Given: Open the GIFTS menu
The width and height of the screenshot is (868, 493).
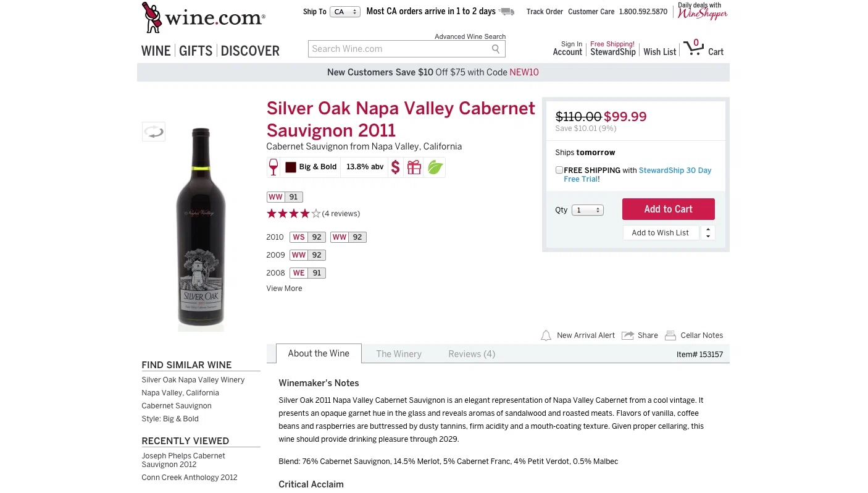Looking at the screenshot, I should click(196, 51).
